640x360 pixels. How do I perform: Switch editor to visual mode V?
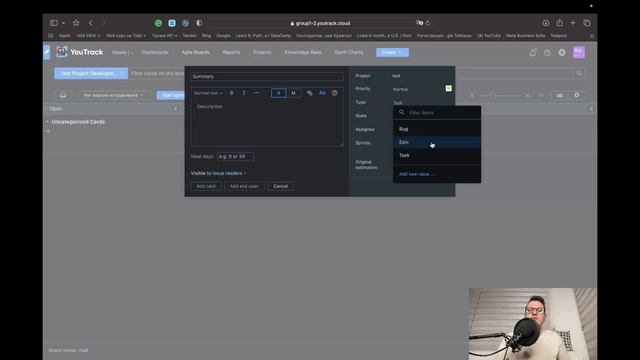(278, 93)
